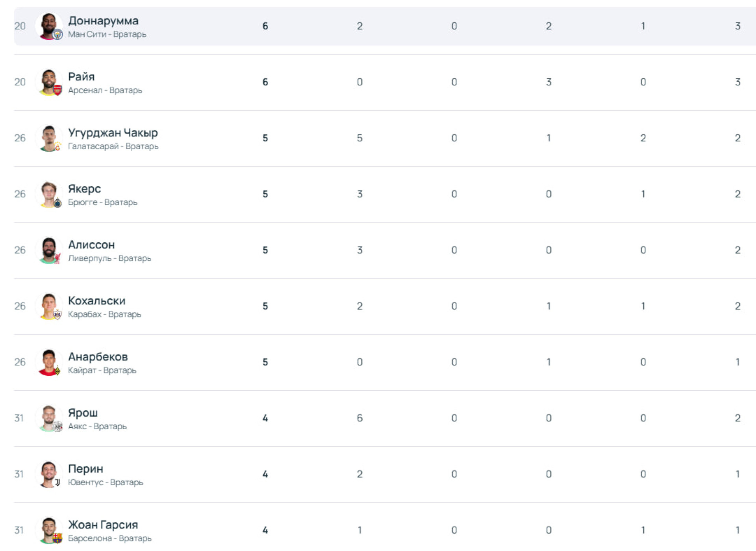Open Доннарумма player name link
Image resolution: width=756 pixels, height=551 pixels.
[103, 20]
